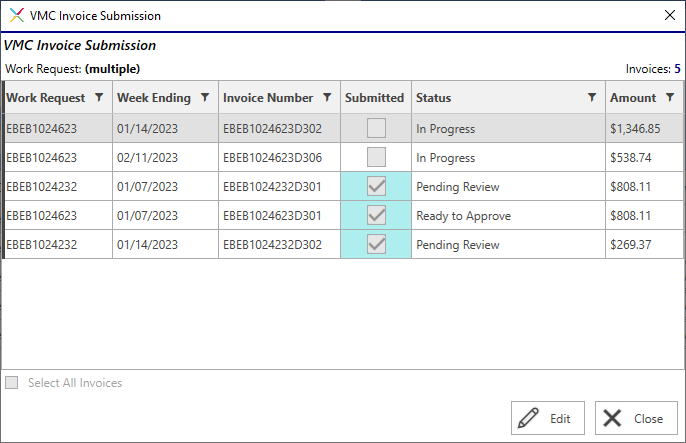Toggle Submitted checkbox for invoice EBEB1024623D306

(x=376, y=157)
